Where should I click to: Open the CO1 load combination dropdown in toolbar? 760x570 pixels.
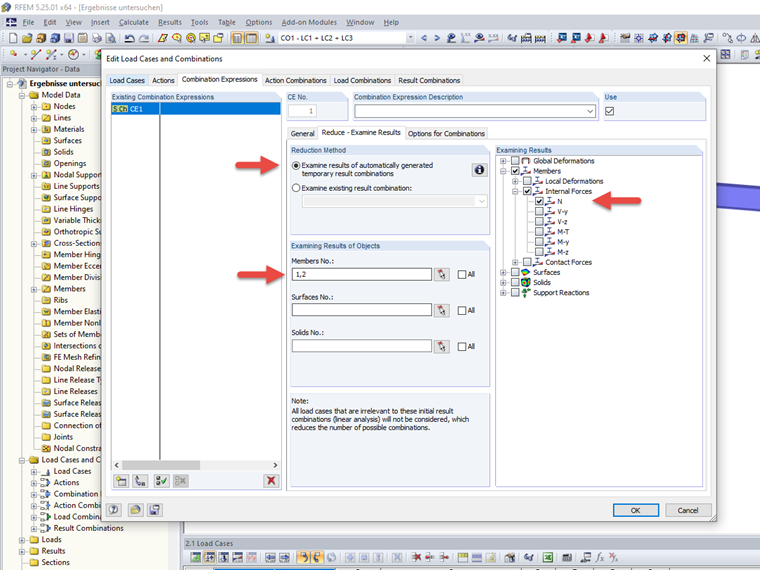[x=411, y=38]
